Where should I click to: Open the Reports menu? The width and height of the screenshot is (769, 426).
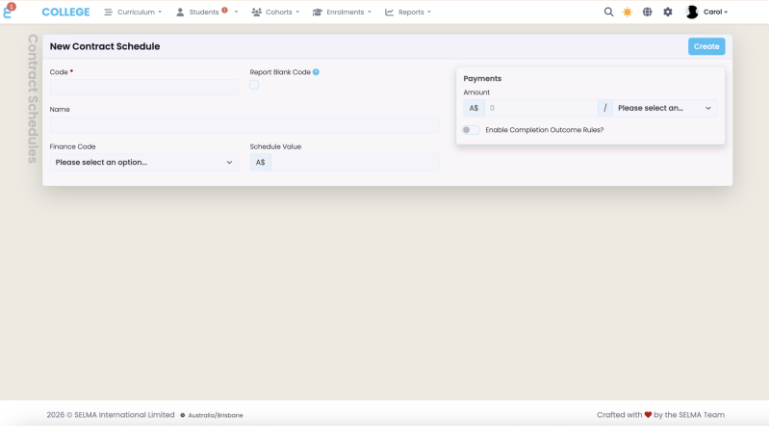coord(408,12)
